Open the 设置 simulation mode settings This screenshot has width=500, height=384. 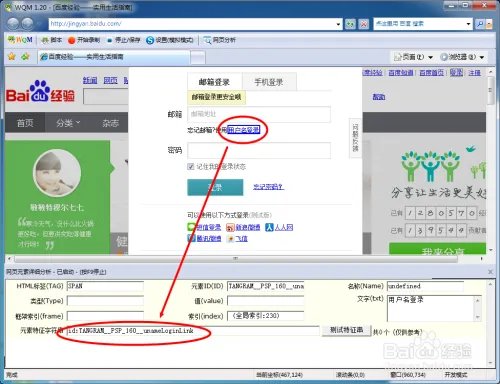click(170, 40)
